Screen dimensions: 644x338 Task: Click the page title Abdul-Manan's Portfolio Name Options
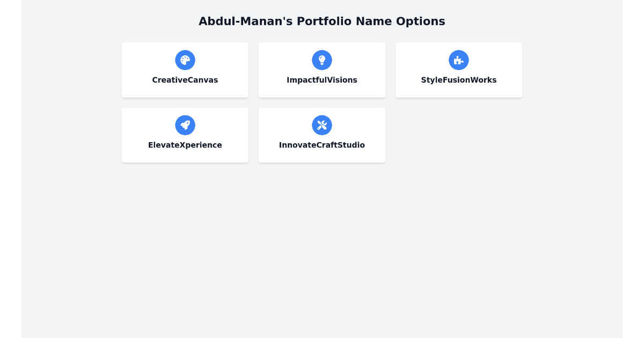tap(322, 21)
